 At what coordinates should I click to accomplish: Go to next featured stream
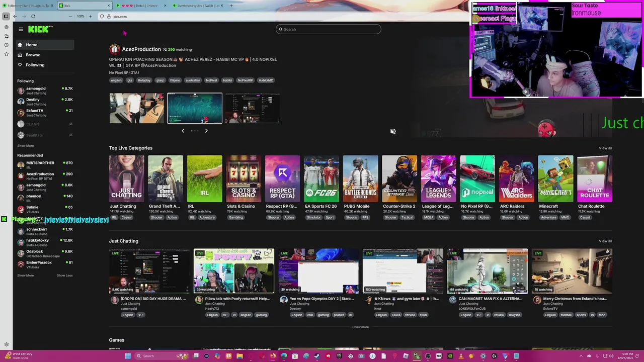click(x=206, y=131)
